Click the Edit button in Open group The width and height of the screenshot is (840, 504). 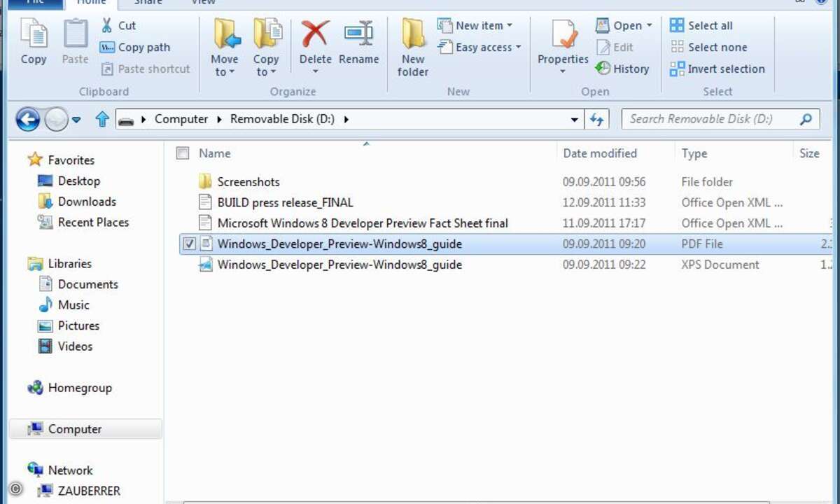click(615, 47)
